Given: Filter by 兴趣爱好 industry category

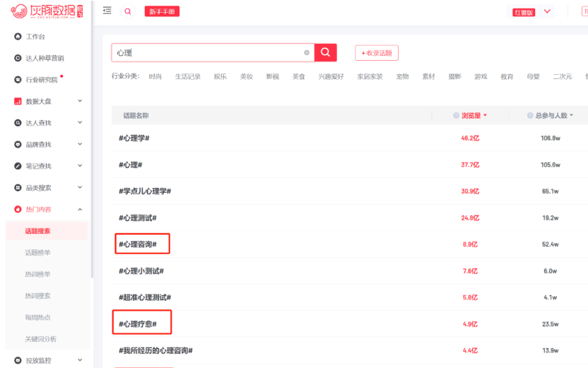Looking at the screenshot, I should pyautogui.click(x=331, y=76).
